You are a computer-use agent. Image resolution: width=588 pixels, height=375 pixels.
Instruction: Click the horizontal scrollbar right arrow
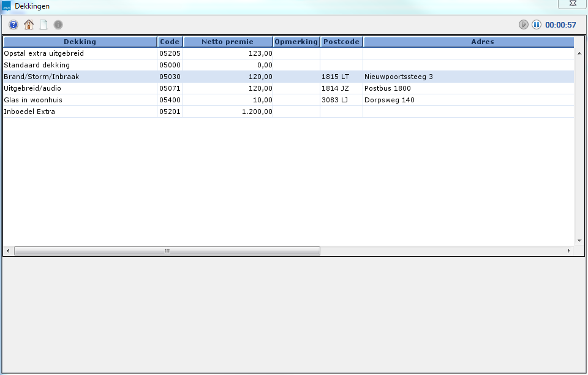(x=568, y=251)
